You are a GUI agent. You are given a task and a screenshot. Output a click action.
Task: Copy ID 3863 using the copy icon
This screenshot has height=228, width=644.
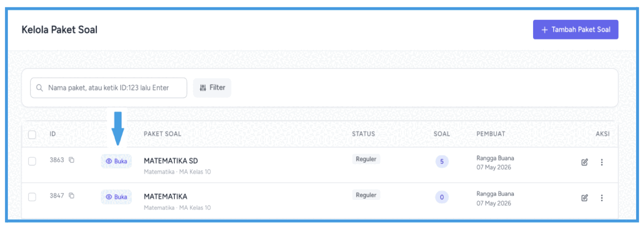coord(71,160)
